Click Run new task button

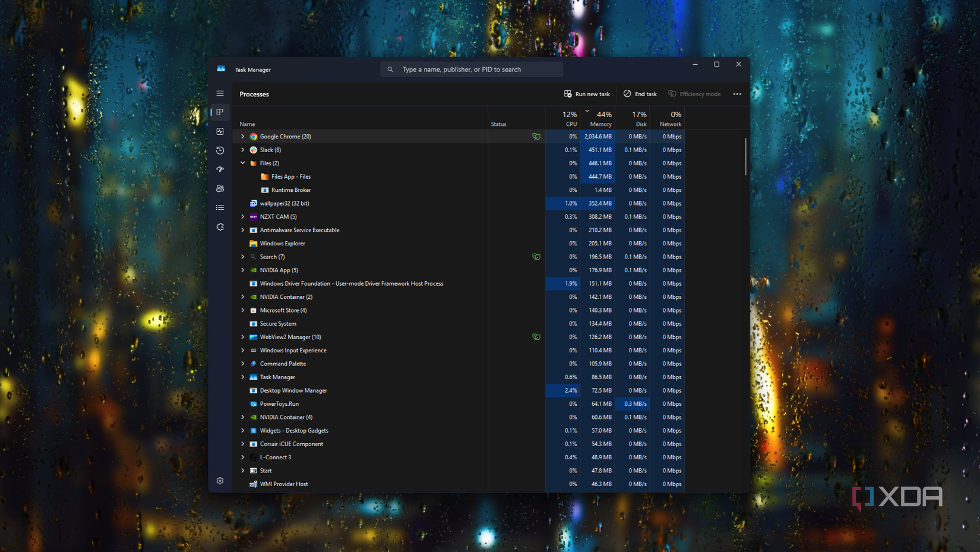(587, 94)
